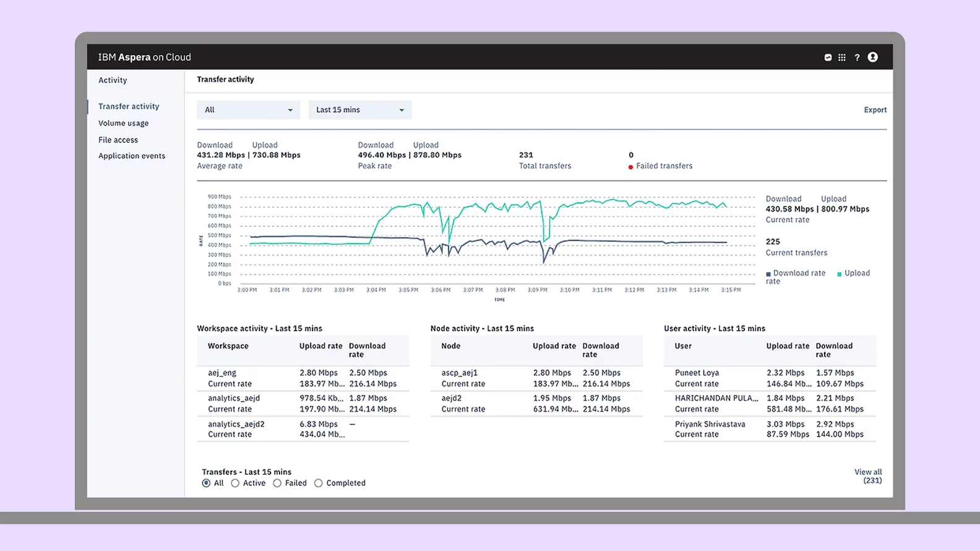This screenshot has height=551, width=980.
Task: Open the Last 15 mins time dropdown
Action: pos(359,110)
